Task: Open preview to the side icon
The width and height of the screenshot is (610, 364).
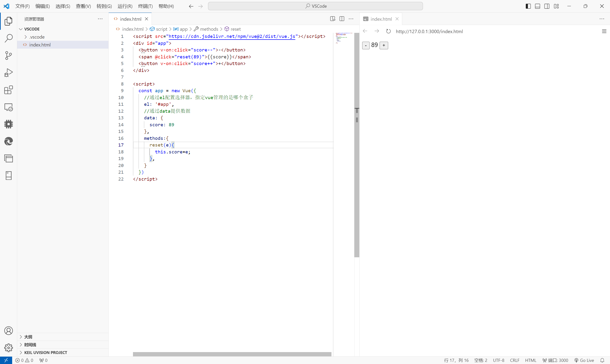Action: (333, 19)
